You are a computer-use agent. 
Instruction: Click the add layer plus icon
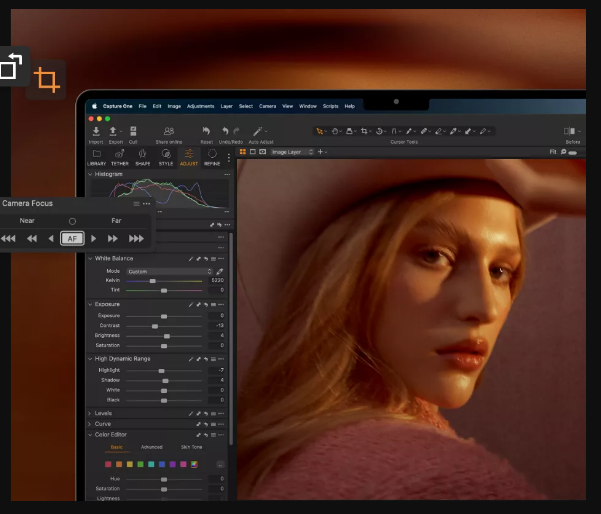(x=320, y=152)
